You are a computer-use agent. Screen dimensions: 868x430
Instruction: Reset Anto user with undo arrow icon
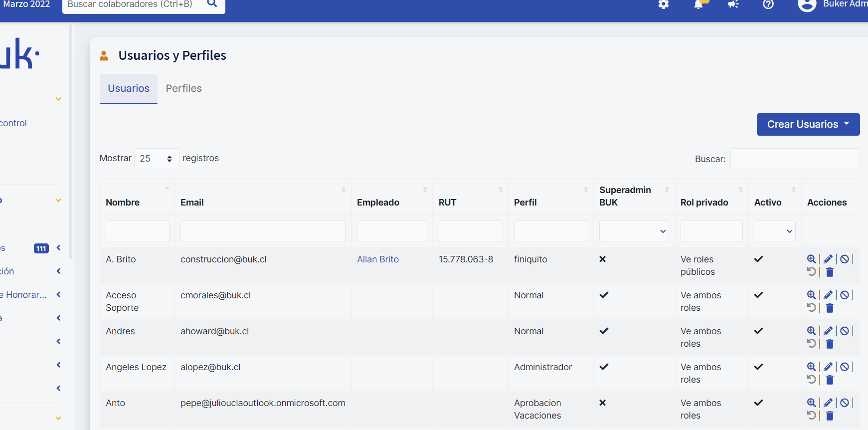coord(812,416)
